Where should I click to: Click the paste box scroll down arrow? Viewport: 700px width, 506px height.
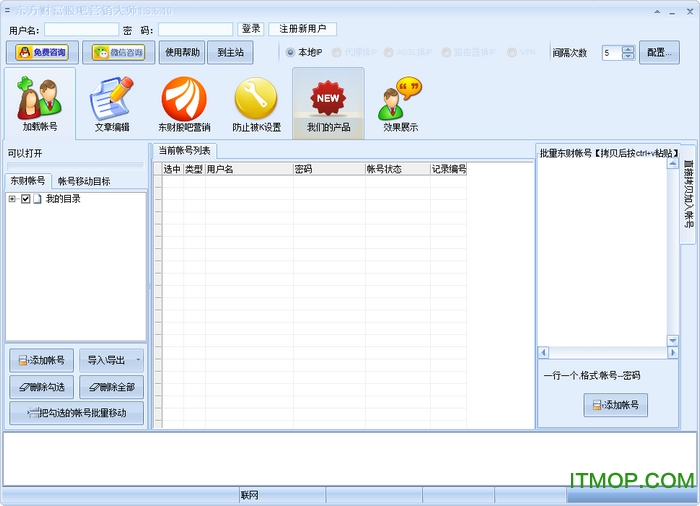coord(673,341)
